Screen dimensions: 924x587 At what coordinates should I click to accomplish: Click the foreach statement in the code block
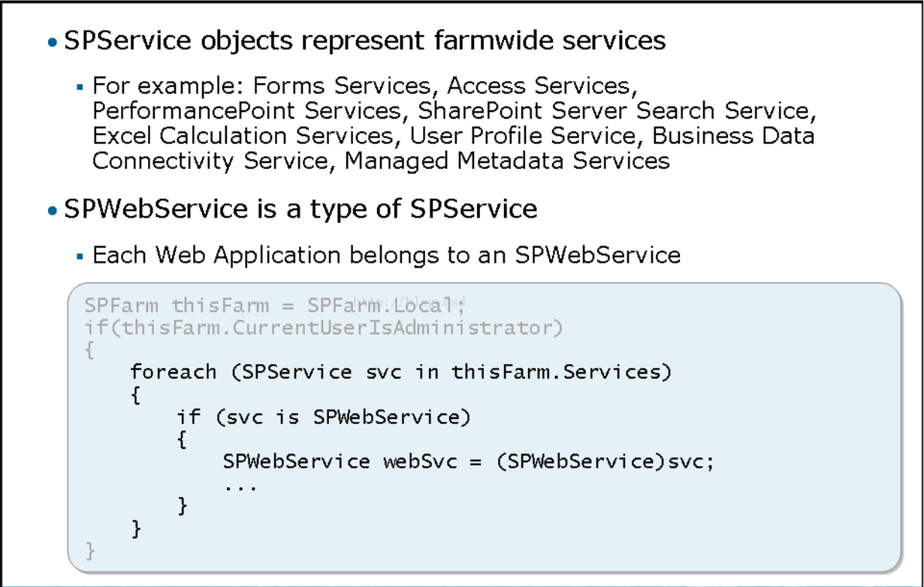click(400, 372)
